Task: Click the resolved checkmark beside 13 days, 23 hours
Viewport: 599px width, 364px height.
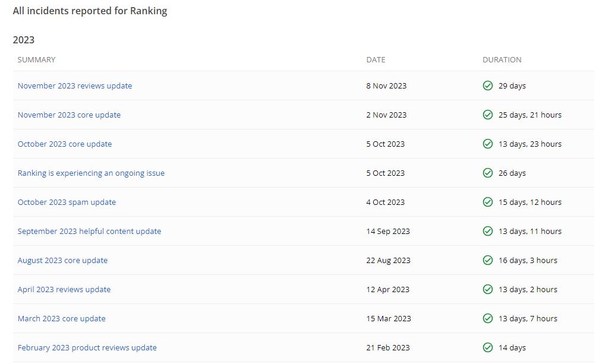Action: click(488, 144)
